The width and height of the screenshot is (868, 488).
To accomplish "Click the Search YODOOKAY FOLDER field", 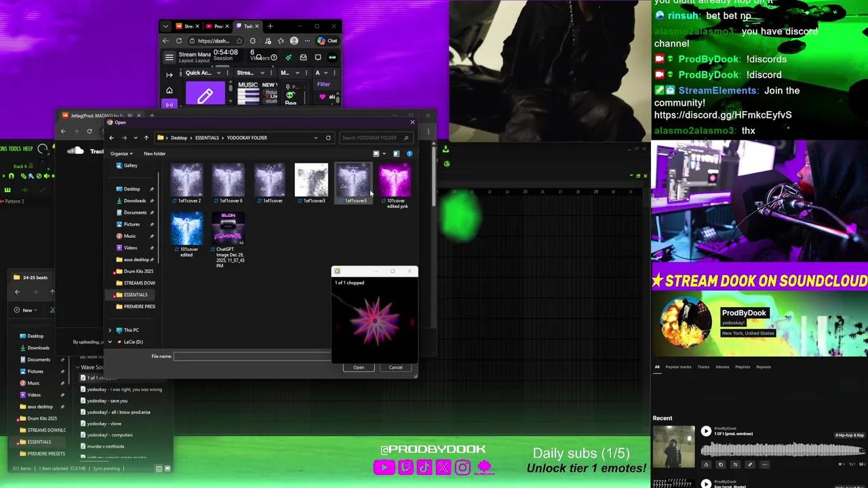I will click(x=376, y=138).
